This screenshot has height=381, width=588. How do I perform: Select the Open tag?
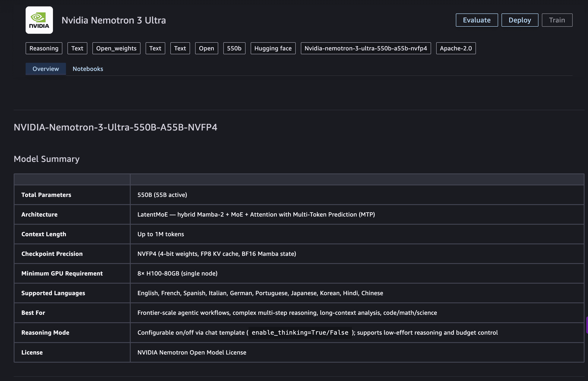pos(206,48)
